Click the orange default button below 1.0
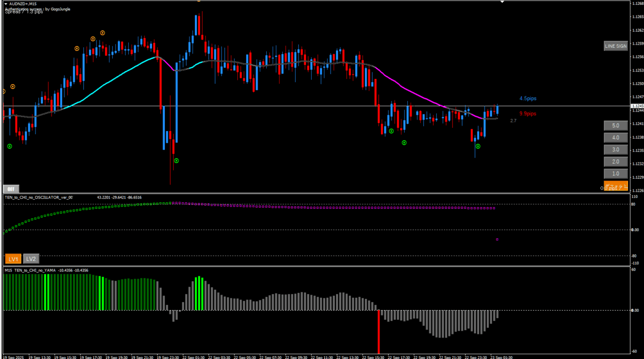 tap(616, 187)
